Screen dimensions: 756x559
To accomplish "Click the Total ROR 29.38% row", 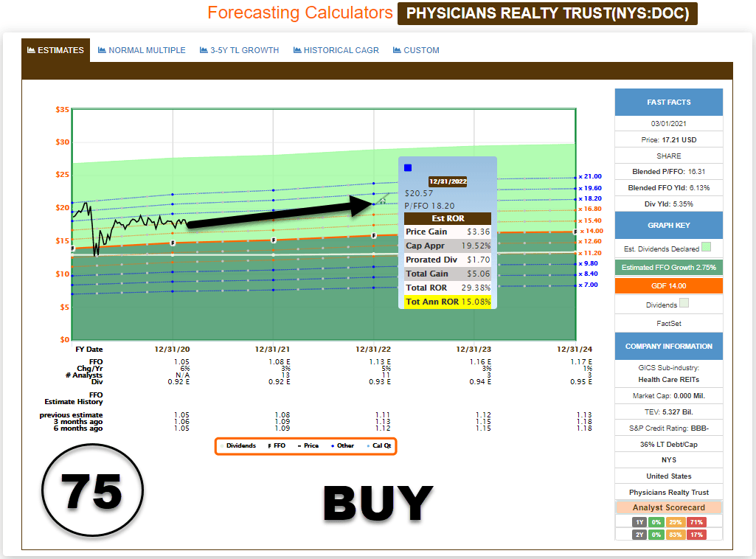I will pyautogui.click(x=448, y=288).
